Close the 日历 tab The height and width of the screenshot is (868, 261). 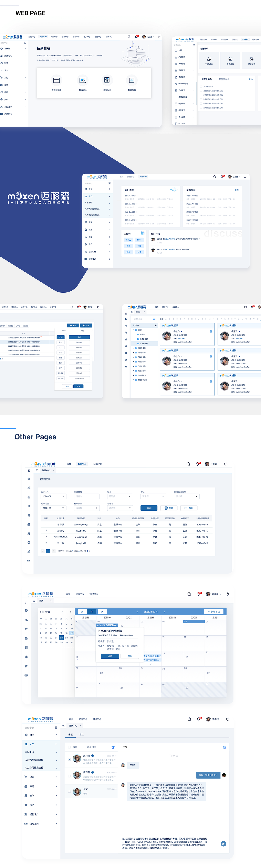(x=51, y=600)
